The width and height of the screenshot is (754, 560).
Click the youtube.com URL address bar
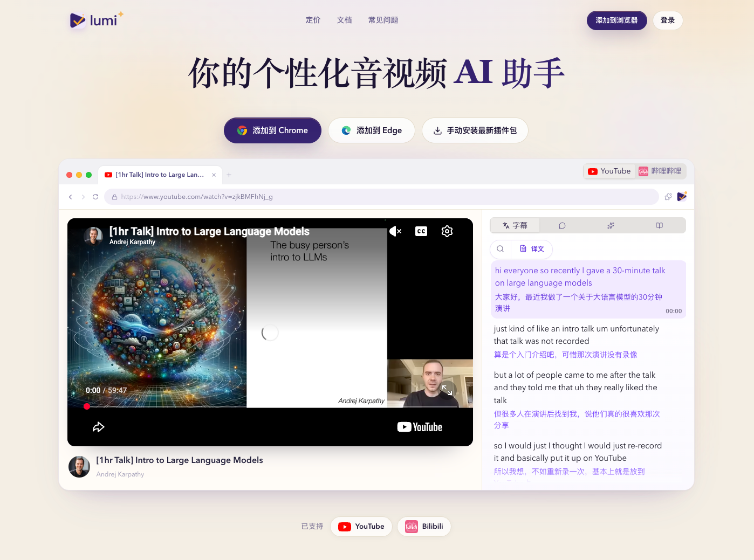coord(381,197)
